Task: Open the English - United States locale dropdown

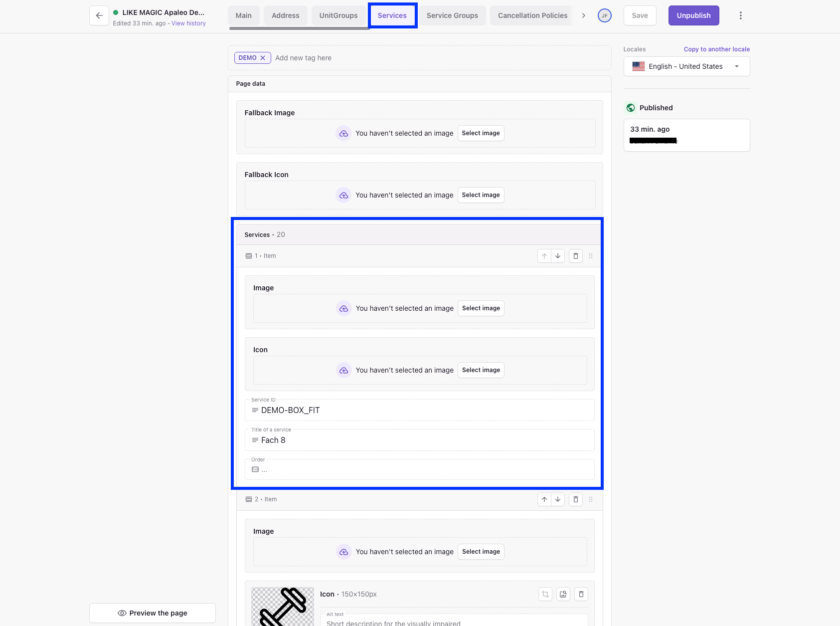Action: 686,66
